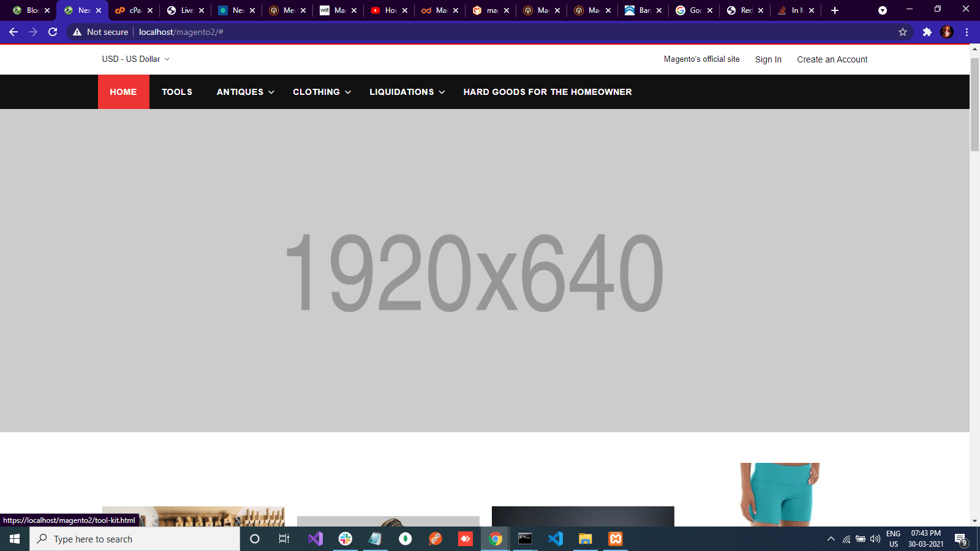980x551 pixels.
Task: Open the Chrome profile avatar menu
Action: [x=946, y=32]
